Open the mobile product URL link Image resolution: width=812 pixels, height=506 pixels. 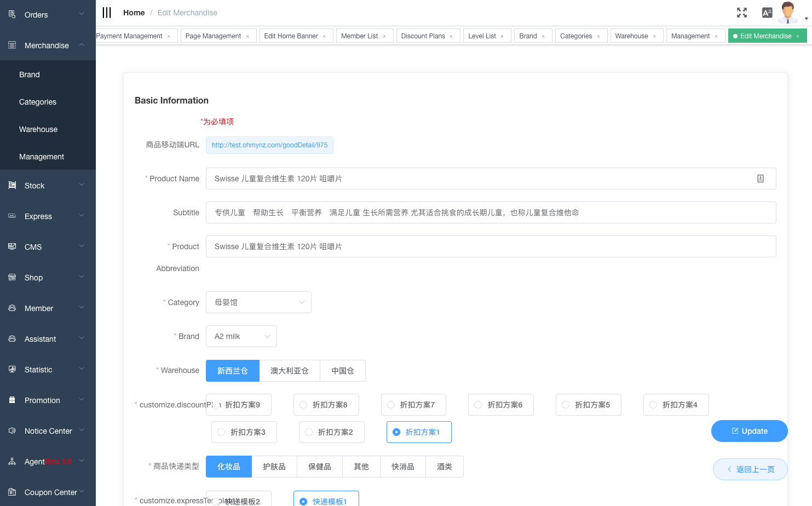[x=269, y=145]
